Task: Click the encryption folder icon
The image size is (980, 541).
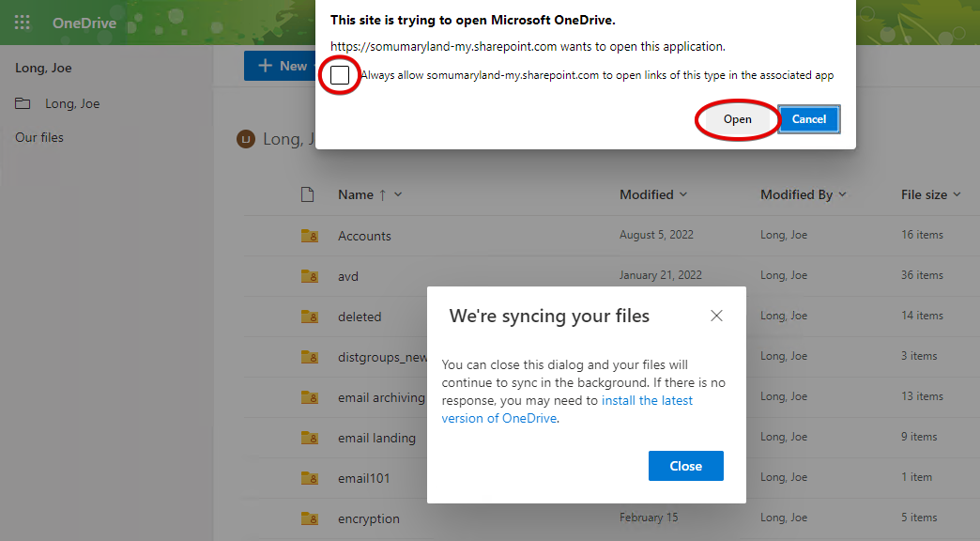Action: click(309, 518)
